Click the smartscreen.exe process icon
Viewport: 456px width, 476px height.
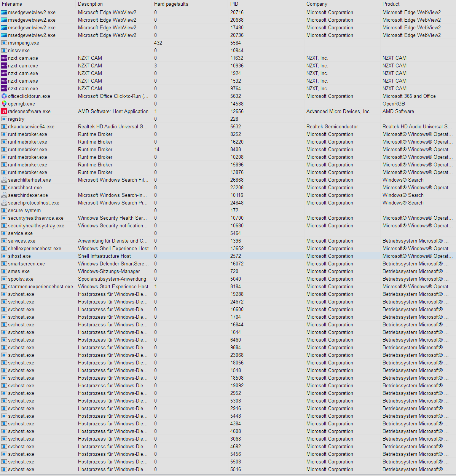[4, 264]
